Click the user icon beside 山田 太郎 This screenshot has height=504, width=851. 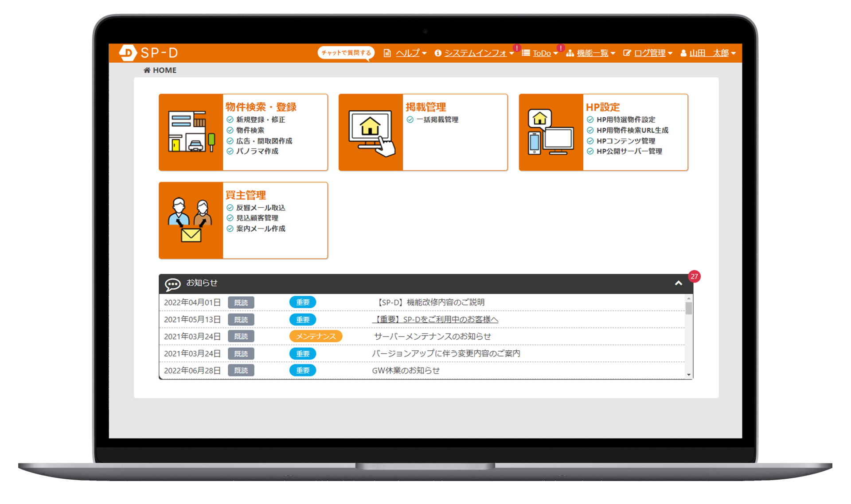click(683, 53)
